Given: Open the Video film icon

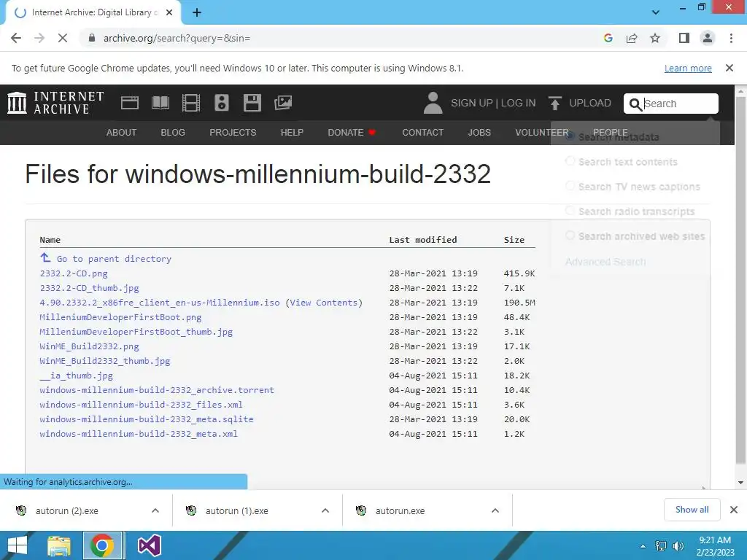Looking at the screenshot, I should coord(191,103).
